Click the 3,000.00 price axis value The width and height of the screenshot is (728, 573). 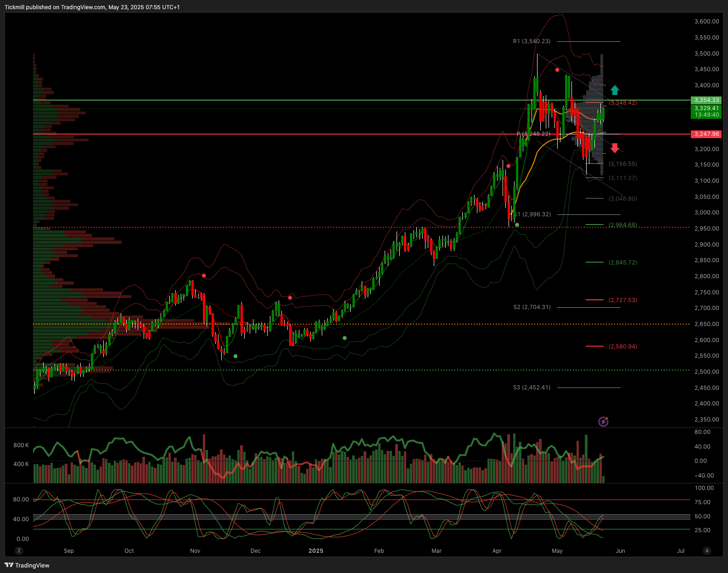[x=707, y=213]
